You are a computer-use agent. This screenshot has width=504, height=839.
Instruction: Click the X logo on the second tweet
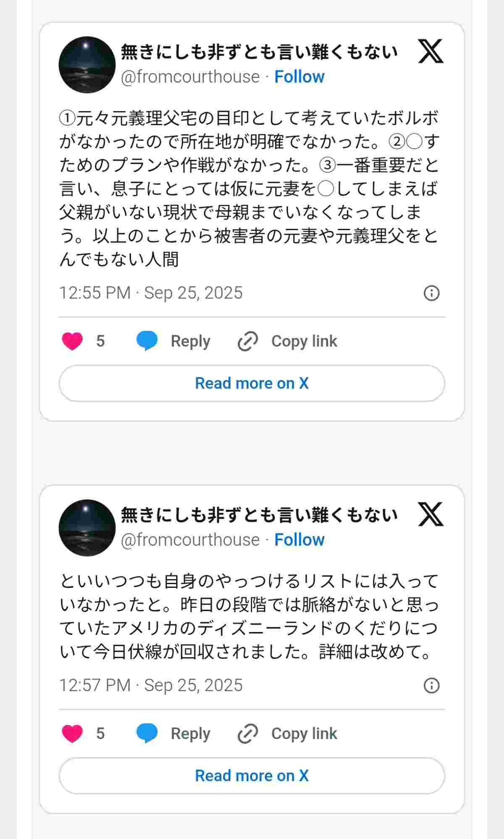(431, 514)
